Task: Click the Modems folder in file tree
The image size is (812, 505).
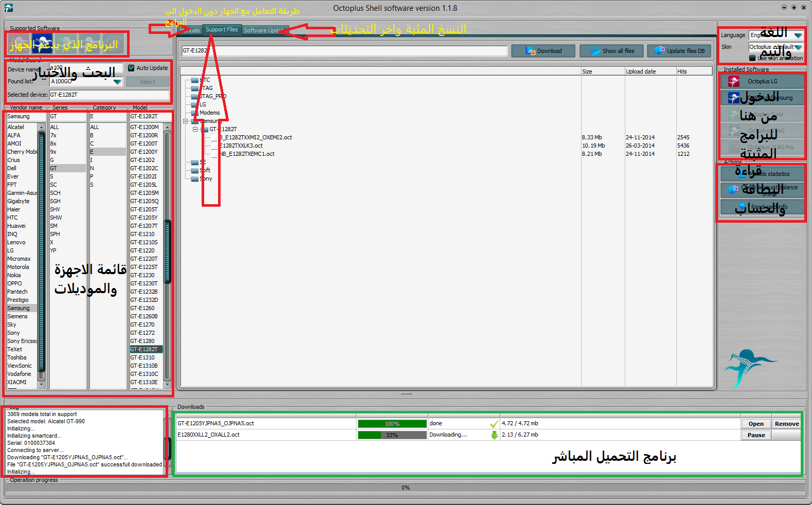Action: pos(205,113)
